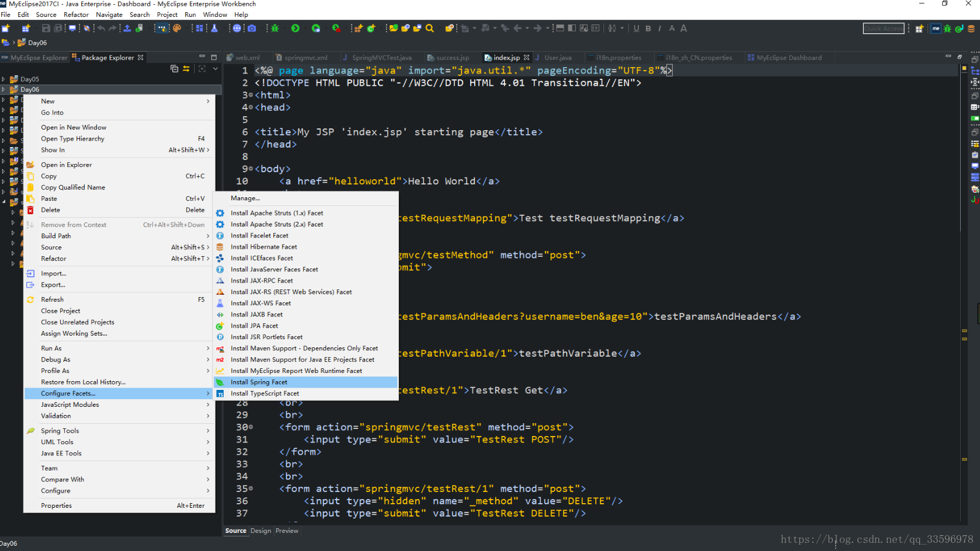Close the index.jsp editor tab
The image size is (980, 551).
[526, 58]
